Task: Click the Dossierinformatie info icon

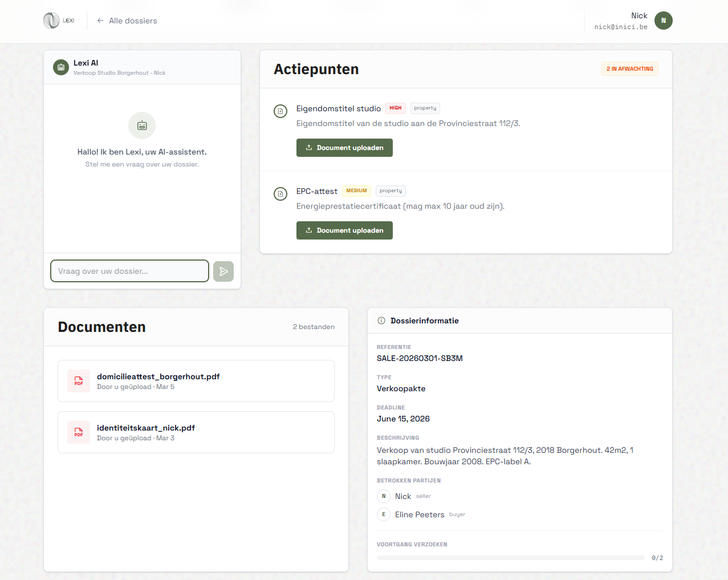Action: point(381,321)
